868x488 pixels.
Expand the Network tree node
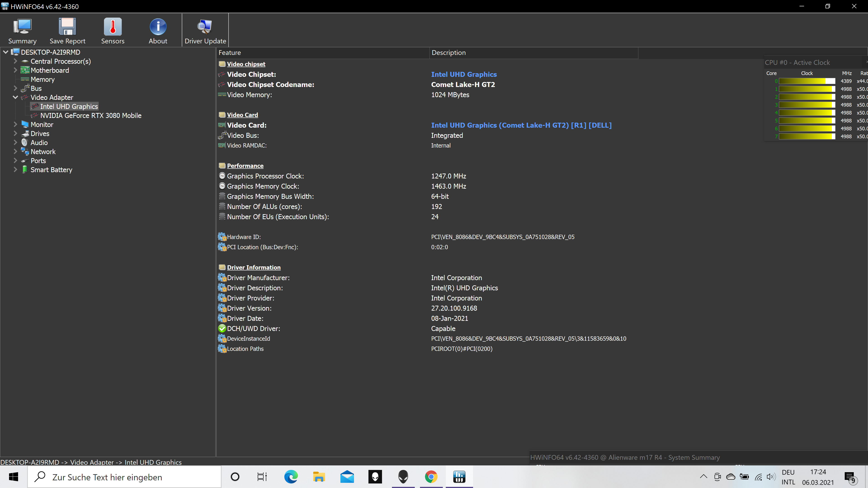(x=15, y=152)
